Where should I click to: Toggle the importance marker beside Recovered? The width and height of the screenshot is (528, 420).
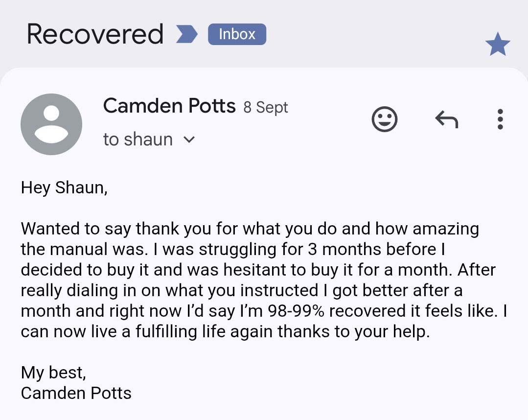(186, 35)
